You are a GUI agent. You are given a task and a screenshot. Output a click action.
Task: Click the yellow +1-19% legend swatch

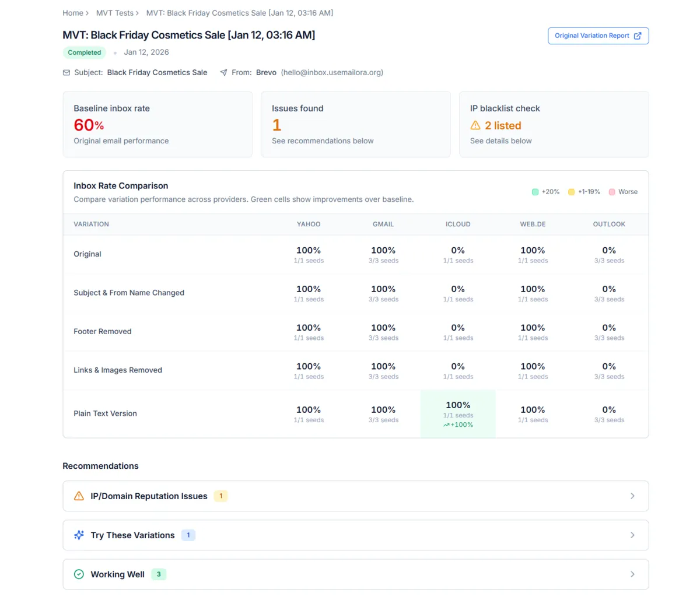point(571,192)
